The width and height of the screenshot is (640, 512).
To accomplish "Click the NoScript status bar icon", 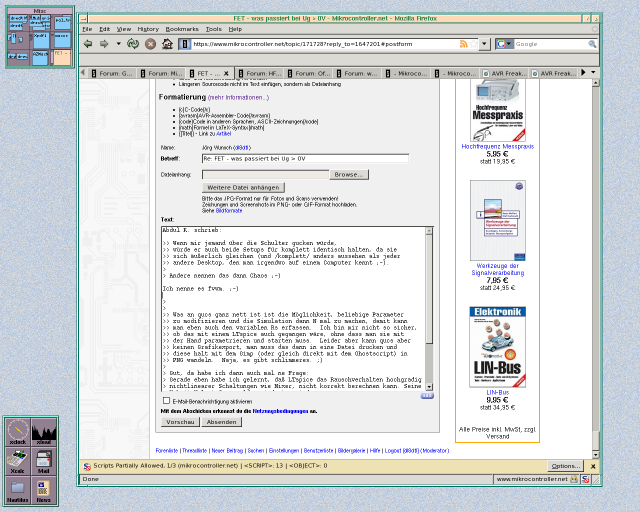I will pos(586,479).
